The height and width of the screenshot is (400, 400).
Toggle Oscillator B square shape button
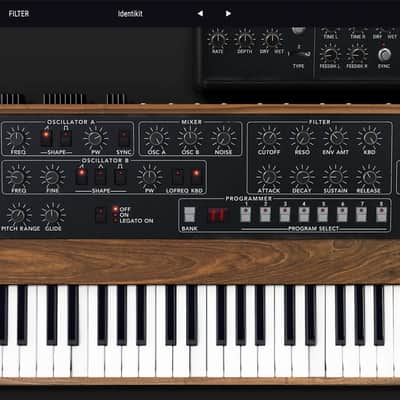click(x=120, y=177)
